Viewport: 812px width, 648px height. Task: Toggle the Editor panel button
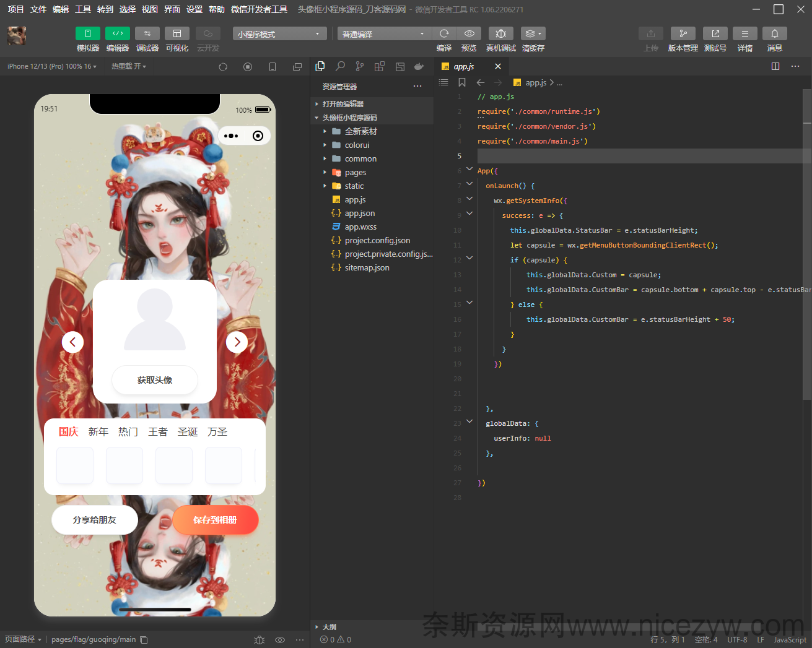click(118, 33)
